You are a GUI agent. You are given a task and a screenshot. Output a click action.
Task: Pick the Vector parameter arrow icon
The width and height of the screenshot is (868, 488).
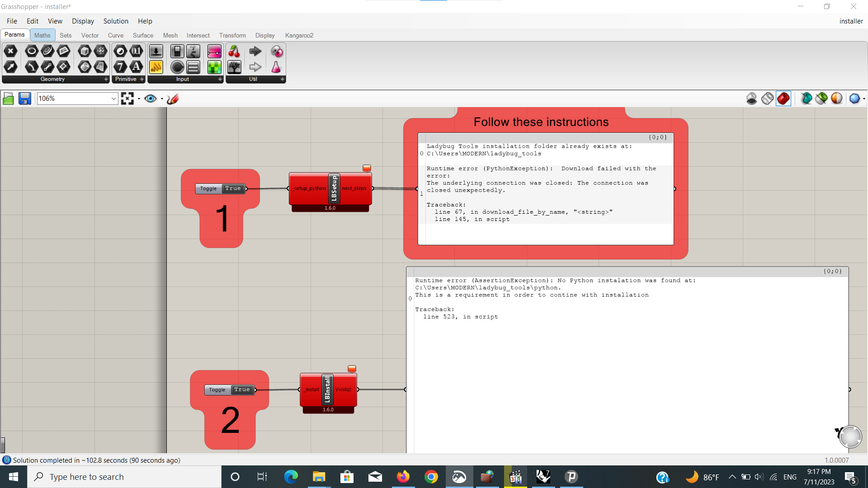coord(10,67)
